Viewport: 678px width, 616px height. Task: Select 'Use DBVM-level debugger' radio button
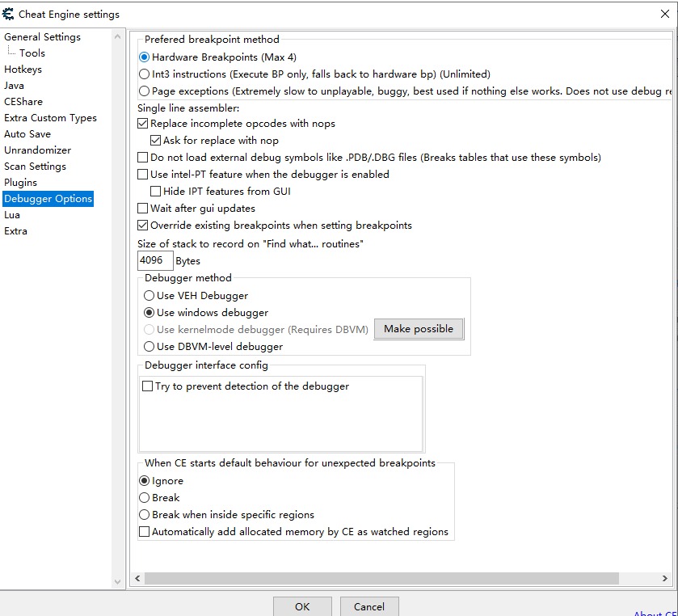tap(149, 347)
